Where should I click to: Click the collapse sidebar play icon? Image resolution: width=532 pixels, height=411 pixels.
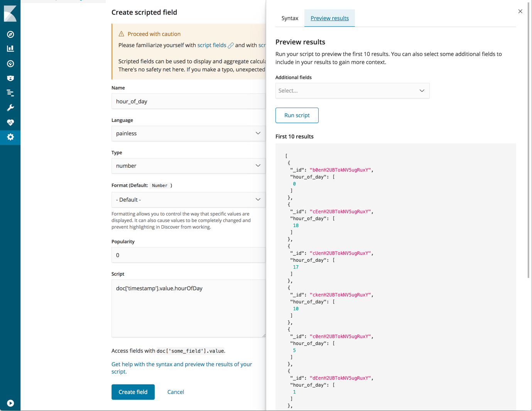click(x=10, y=403)
